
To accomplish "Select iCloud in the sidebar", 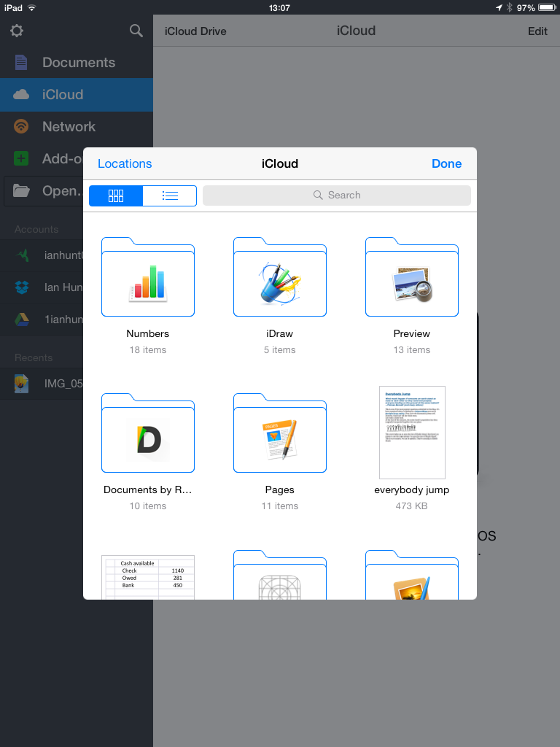I will [x=76, y=94].
